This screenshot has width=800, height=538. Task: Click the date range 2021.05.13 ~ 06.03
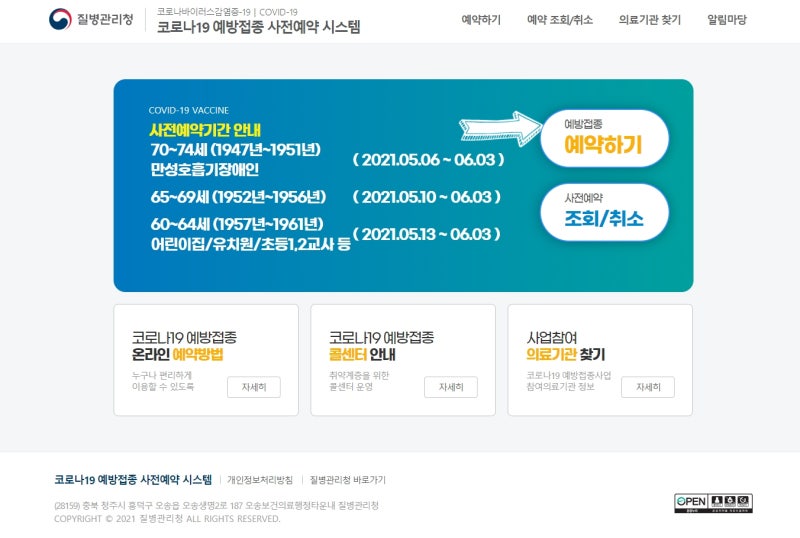[x=427, y=234]
